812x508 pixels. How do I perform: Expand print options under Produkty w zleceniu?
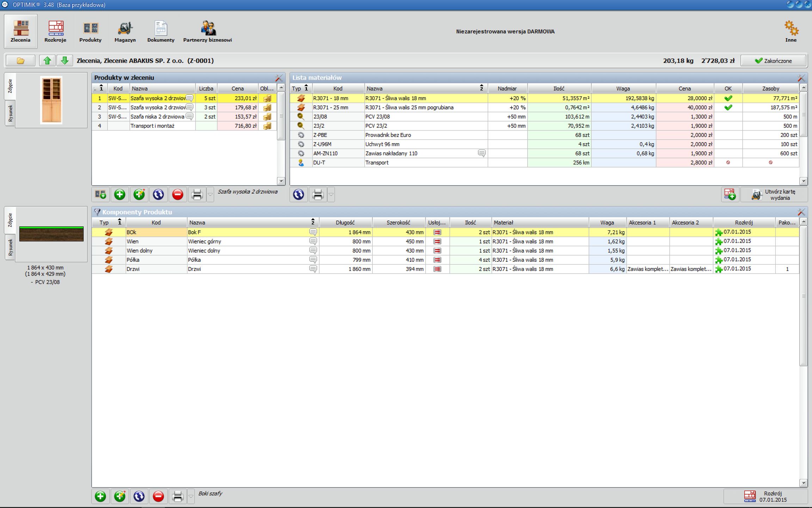[x=210, y=194]
